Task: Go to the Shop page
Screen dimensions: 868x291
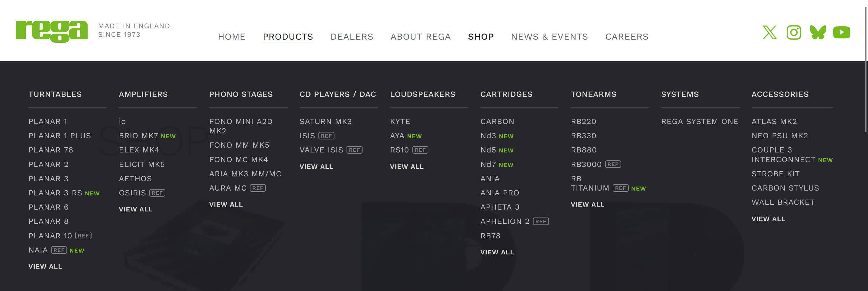Action: 480,36
